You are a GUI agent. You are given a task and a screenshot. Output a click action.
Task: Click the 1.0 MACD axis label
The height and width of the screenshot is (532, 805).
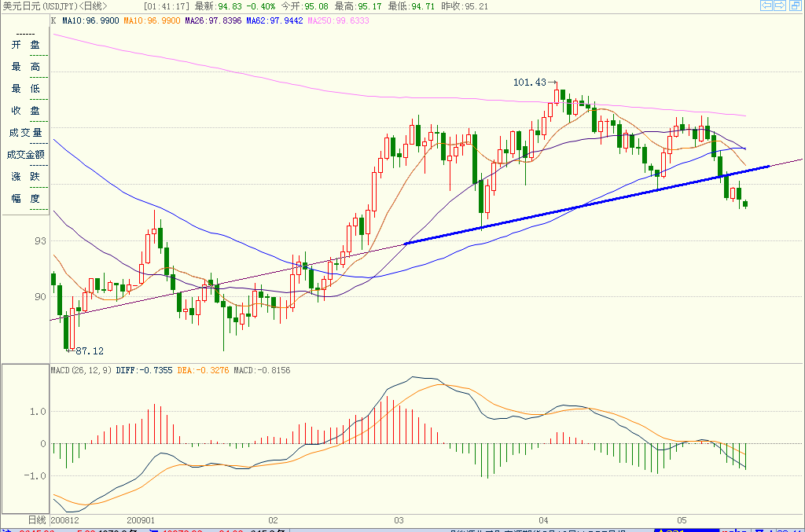38,412
